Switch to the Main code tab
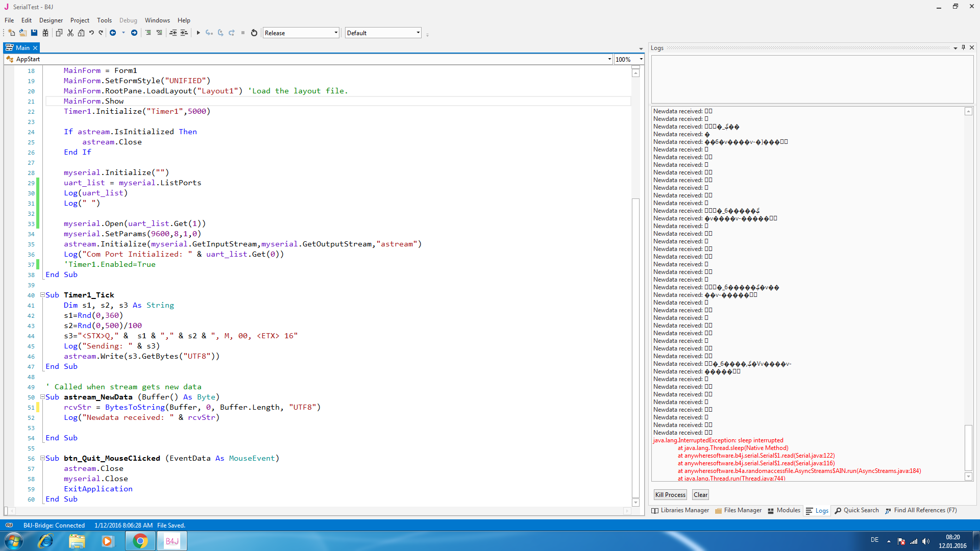Image resolution: width=980 pixels, height=551 pixels. [x=20, y=47]
